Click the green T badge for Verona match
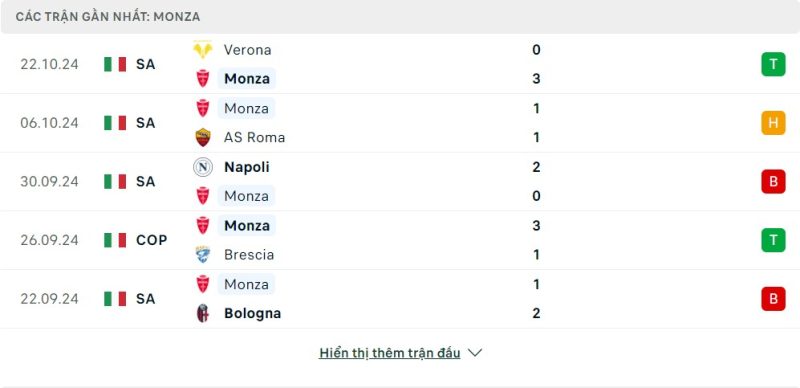The height and width of the screenshot is (388, 800). pyautogui.click(x=773, y=64)
